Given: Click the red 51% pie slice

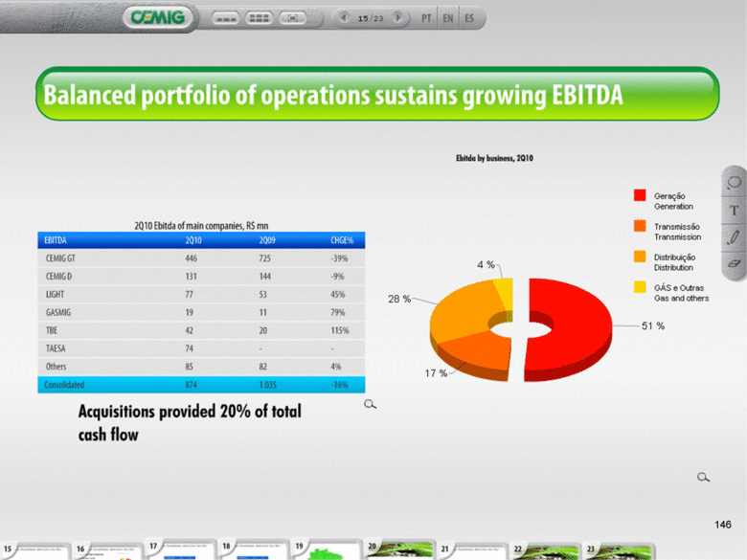Looking at the screenshot, I should click(578, 328).
